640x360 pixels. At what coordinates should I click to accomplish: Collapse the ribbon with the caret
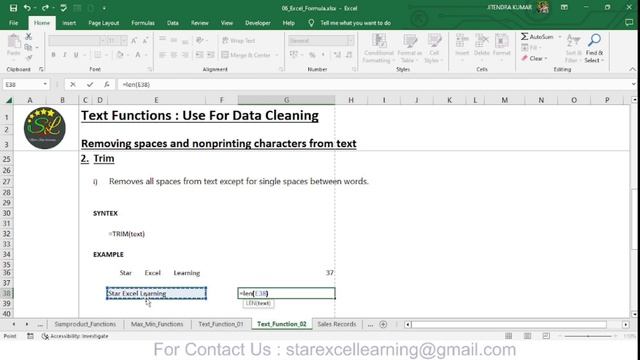click(633, 69)
